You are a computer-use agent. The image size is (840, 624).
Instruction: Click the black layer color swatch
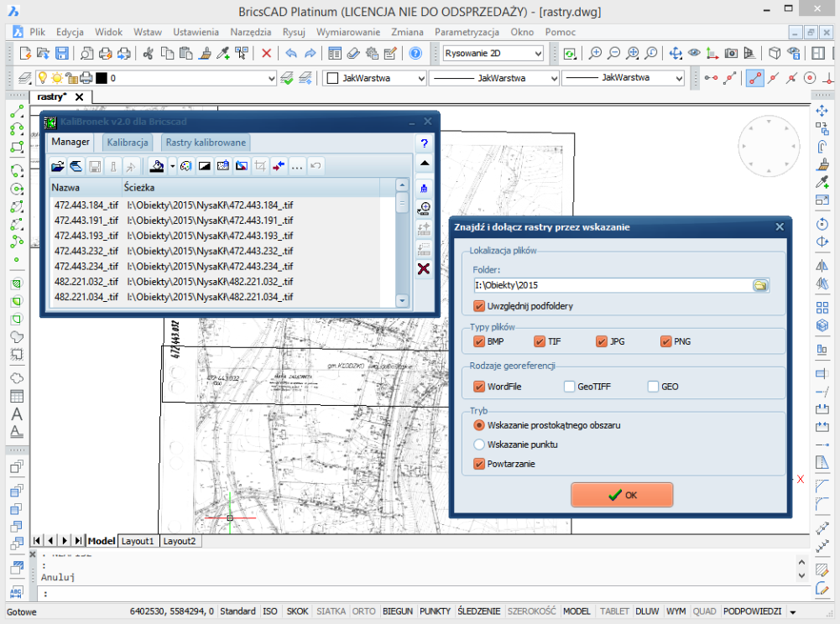(x=102, y=78)
